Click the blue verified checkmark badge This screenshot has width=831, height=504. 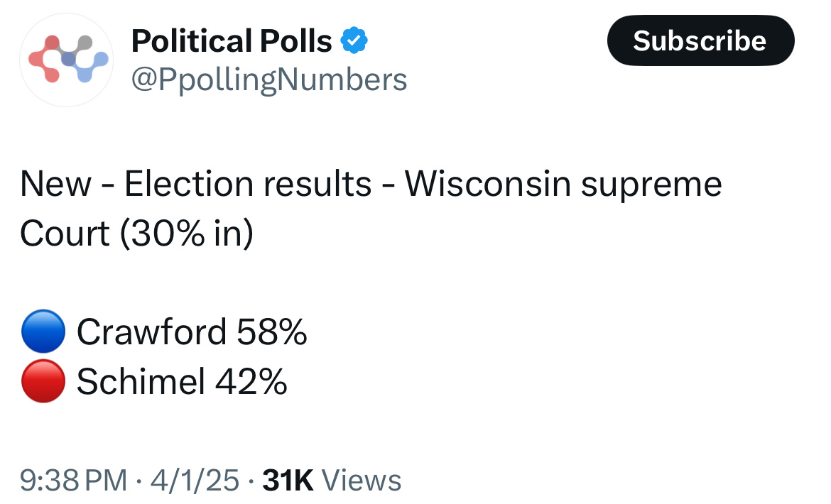[x=354, y=40]
